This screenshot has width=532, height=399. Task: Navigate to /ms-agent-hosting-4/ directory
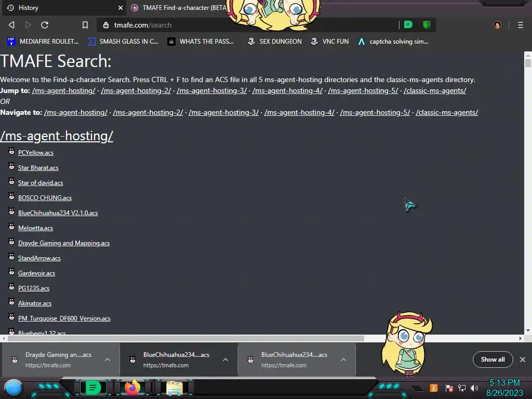(299, 112)
